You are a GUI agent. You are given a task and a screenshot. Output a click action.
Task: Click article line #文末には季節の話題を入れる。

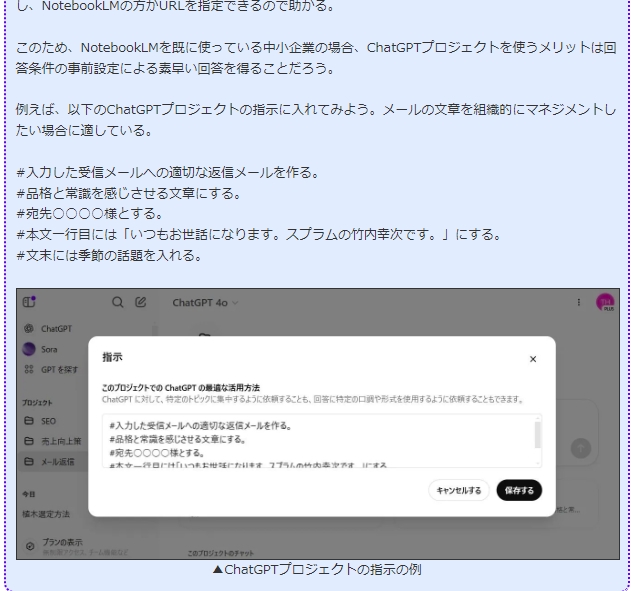click(x=109, y=256)
